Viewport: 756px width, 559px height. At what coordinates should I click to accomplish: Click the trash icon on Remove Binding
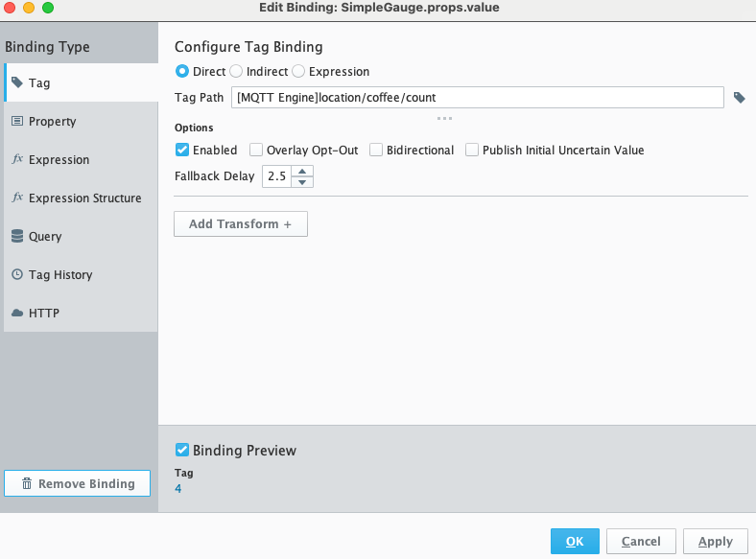(27, 483)
